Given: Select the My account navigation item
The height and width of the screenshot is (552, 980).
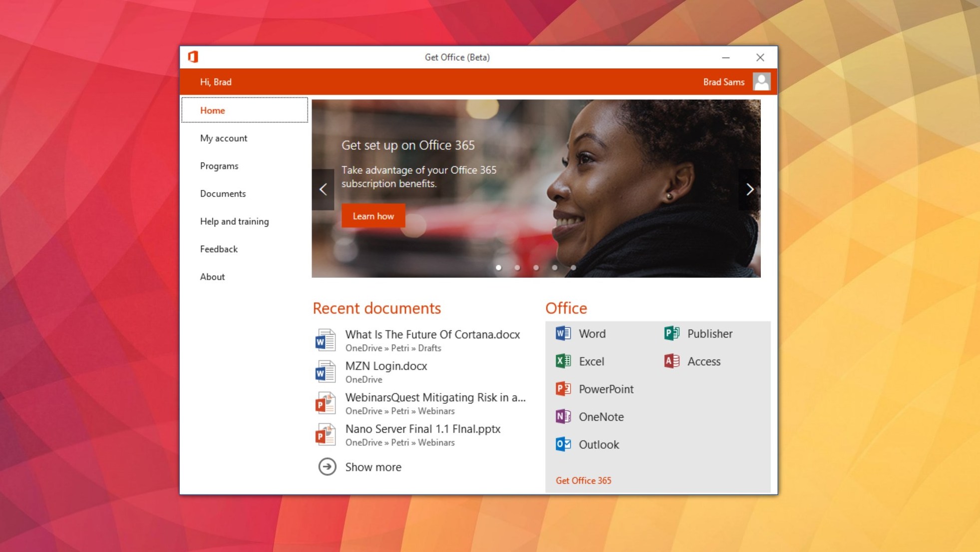Looking at the screenshot, I should pyautogui.click(x=224, y=138).
